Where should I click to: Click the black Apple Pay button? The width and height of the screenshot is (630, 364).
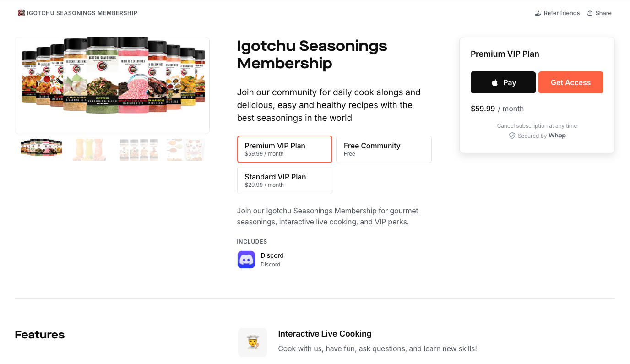(x=503, y=82)
